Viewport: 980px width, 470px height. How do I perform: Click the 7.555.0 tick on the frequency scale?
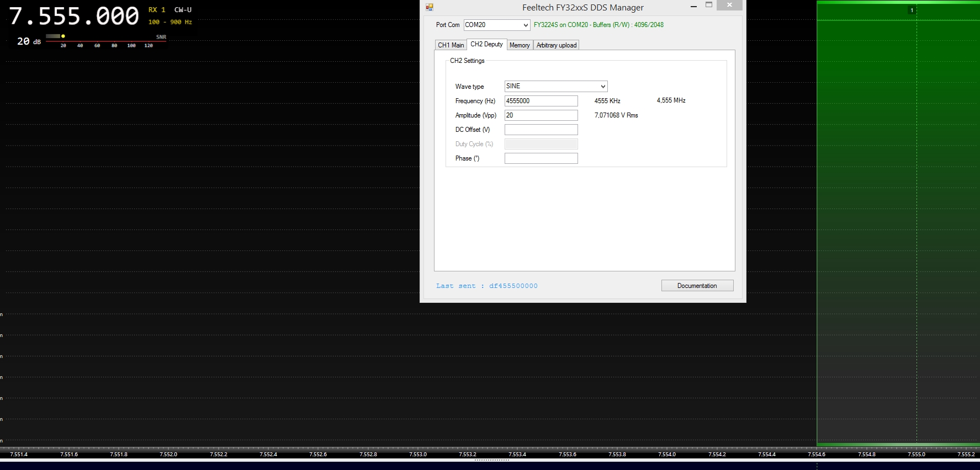pyautogui.click(x=917, y=455)
